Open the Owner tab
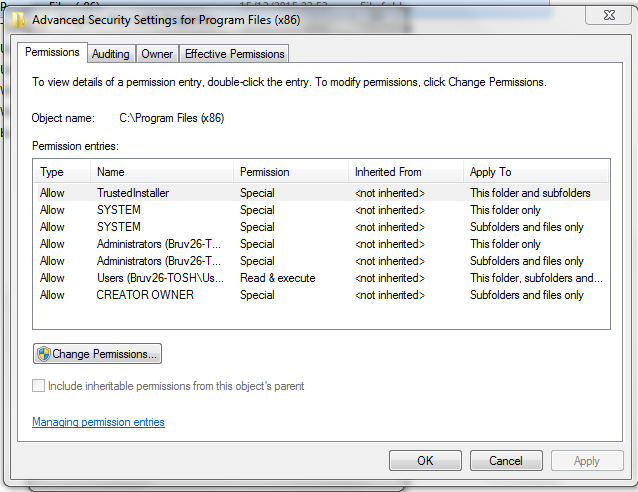This screenshot has height=492, width=638. [157, 54]
